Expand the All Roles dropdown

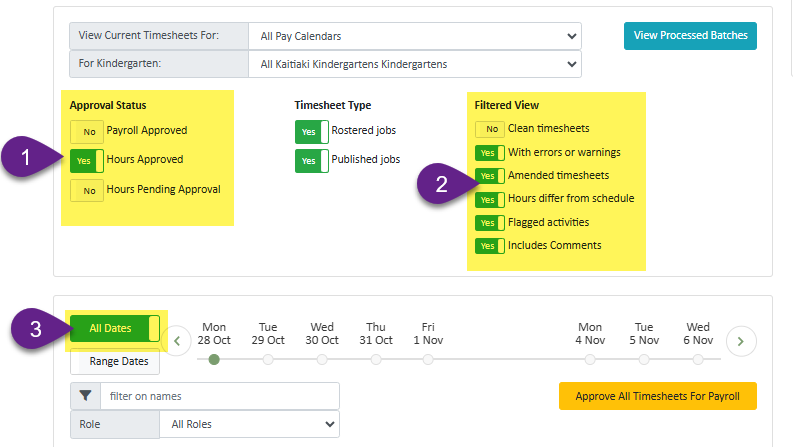[249, 424]
